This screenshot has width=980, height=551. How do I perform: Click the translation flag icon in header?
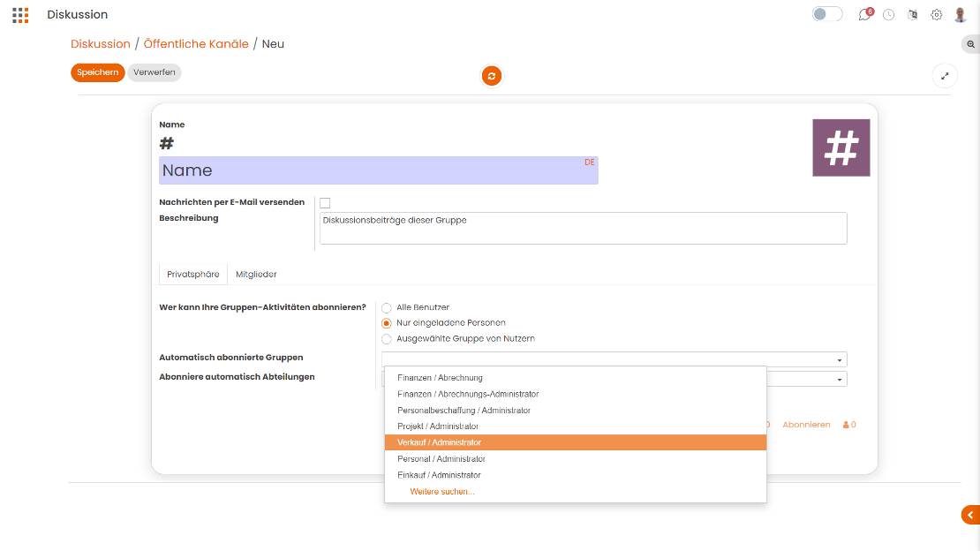[913, 14]
